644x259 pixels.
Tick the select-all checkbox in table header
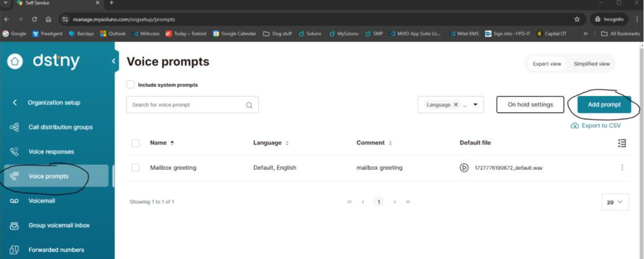point(135,143)
